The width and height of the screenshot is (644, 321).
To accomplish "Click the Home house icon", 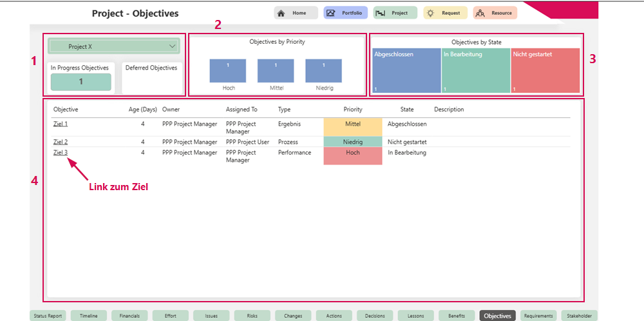I will tap(281, 13).
